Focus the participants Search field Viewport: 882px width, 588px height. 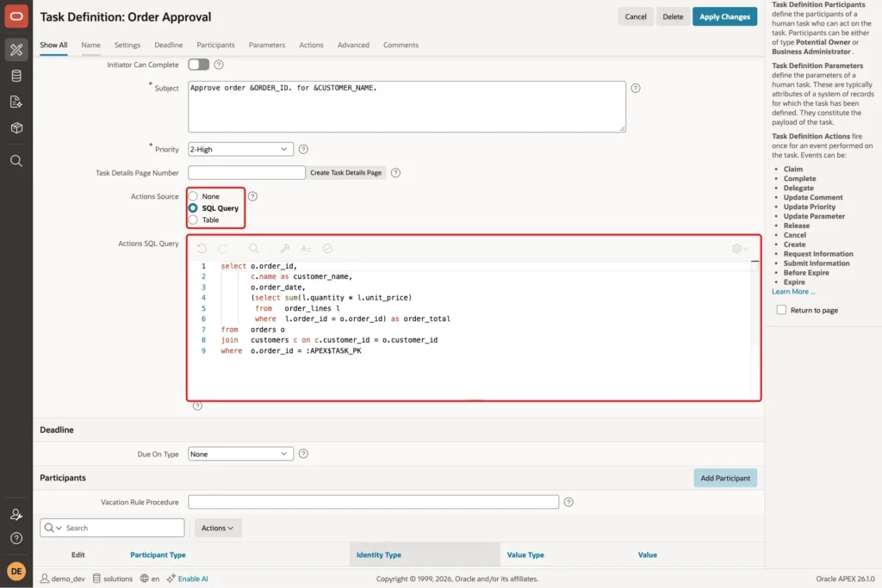click(x=124, y=528)
